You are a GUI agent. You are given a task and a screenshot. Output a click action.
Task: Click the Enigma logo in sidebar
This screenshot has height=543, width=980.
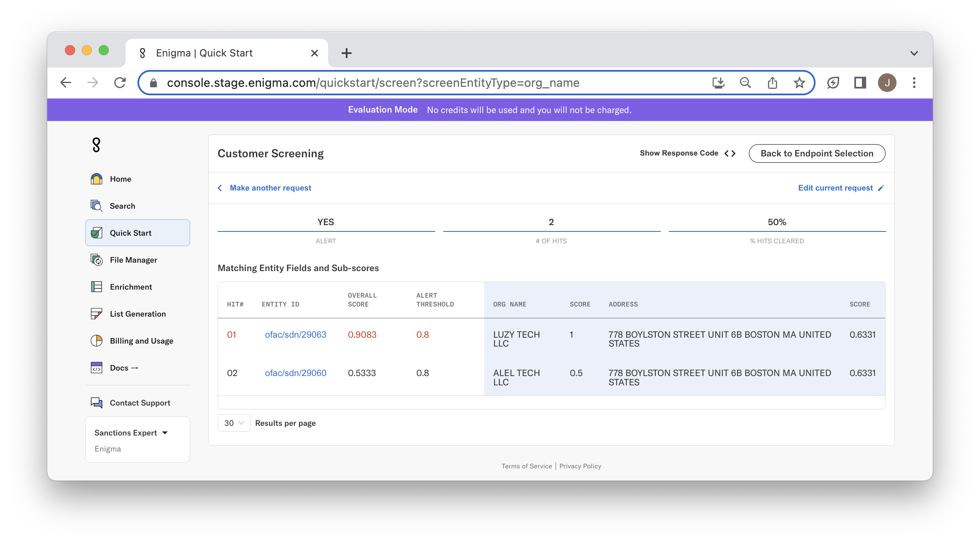[x=96, y=145]
